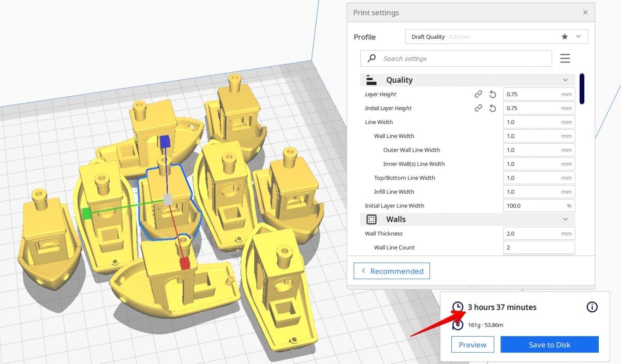This screenshot has width=621, height=364.
Task: Click the link icon beside Initial Layer Height
Action: click(478, 108)
